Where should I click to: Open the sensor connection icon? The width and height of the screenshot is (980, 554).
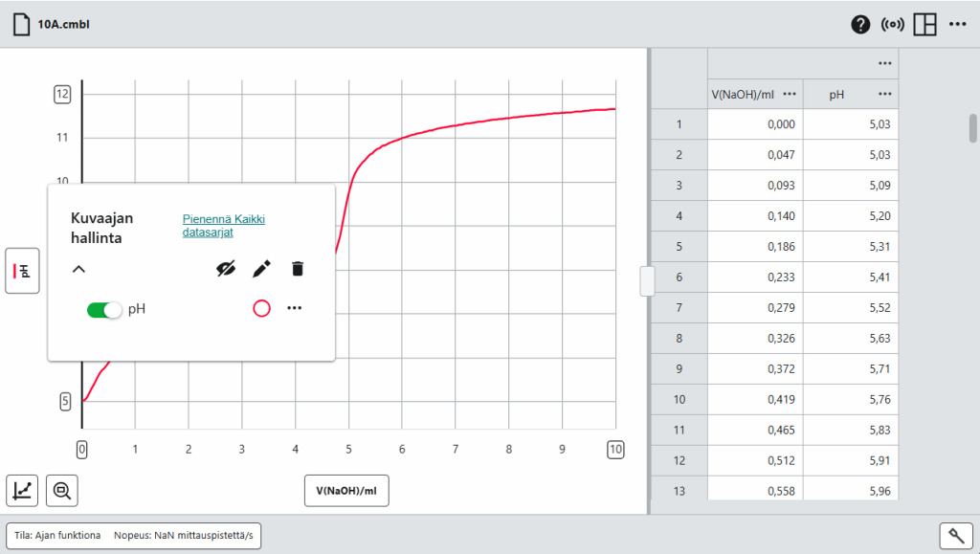893,24
